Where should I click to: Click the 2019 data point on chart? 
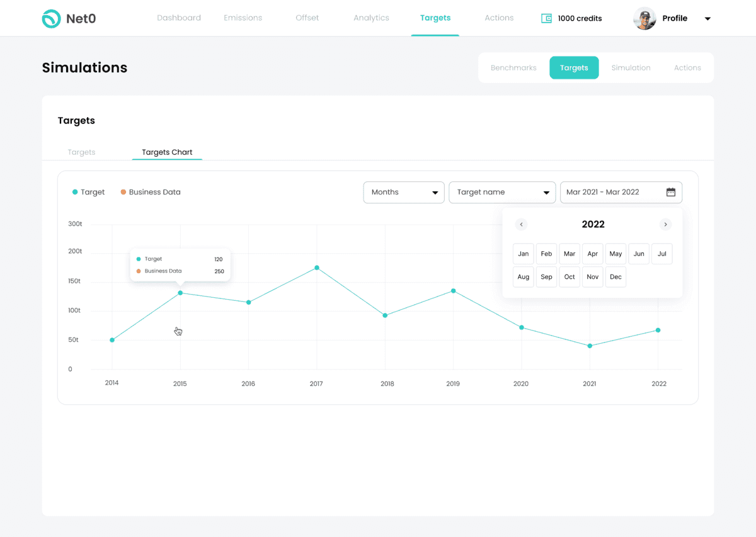click(453, 291)
